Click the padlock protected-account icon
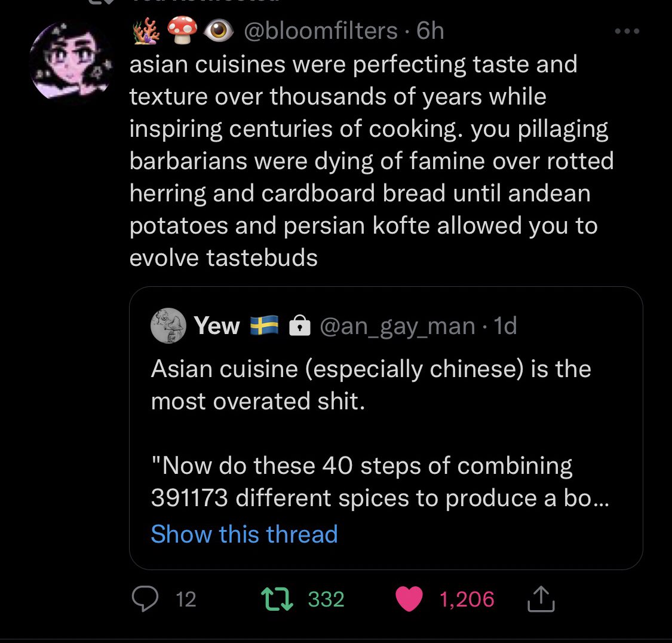 [300, 325]
